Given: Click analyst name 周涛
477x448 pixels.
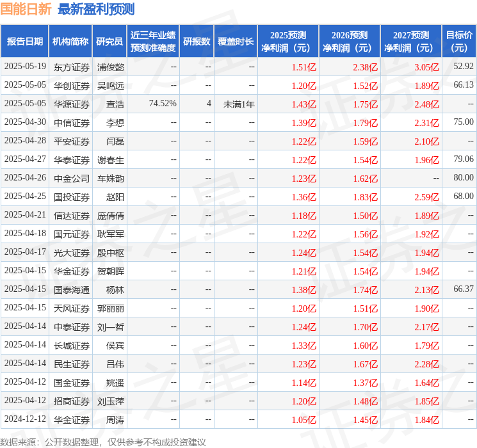Looking at the screenshot, I should [115, 420].
